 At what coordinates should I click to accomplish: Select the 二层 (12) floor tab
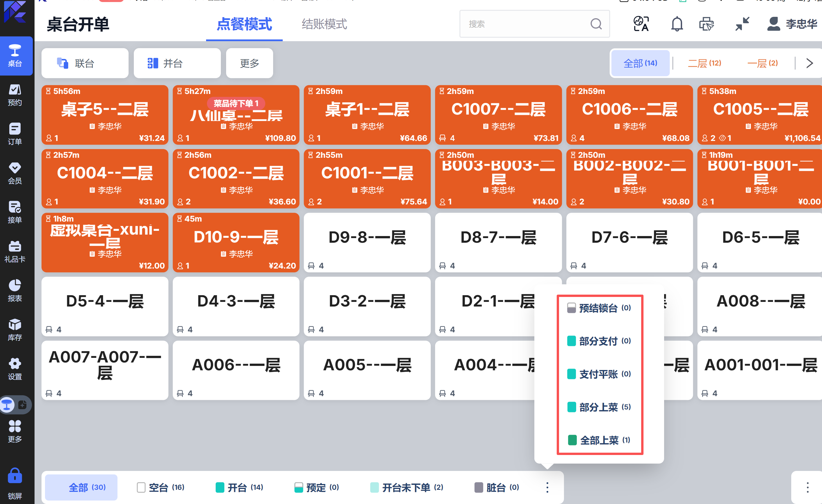tap(704, 63)
